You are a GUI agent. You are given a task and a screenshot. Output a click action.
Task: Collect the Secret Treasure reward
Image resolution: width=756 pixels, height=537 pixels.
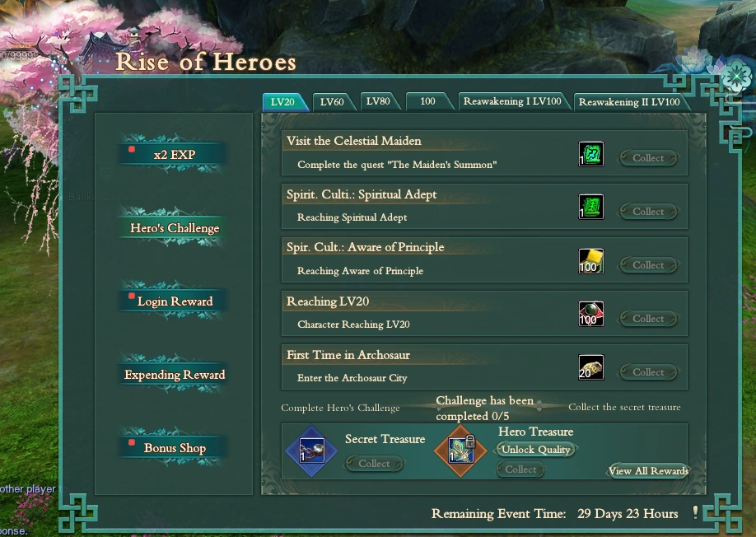(374, 463)
